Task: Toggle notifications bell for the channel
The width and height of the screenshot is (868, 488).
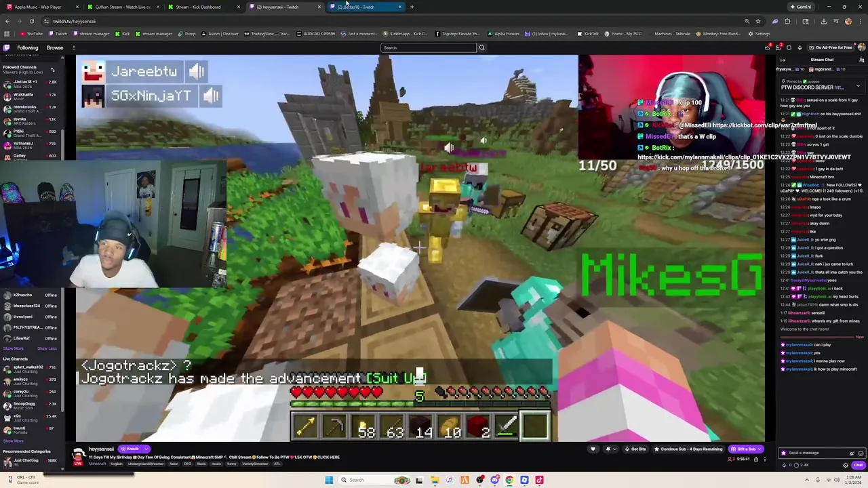Action: pyautogui.click(x=610, y=449)
